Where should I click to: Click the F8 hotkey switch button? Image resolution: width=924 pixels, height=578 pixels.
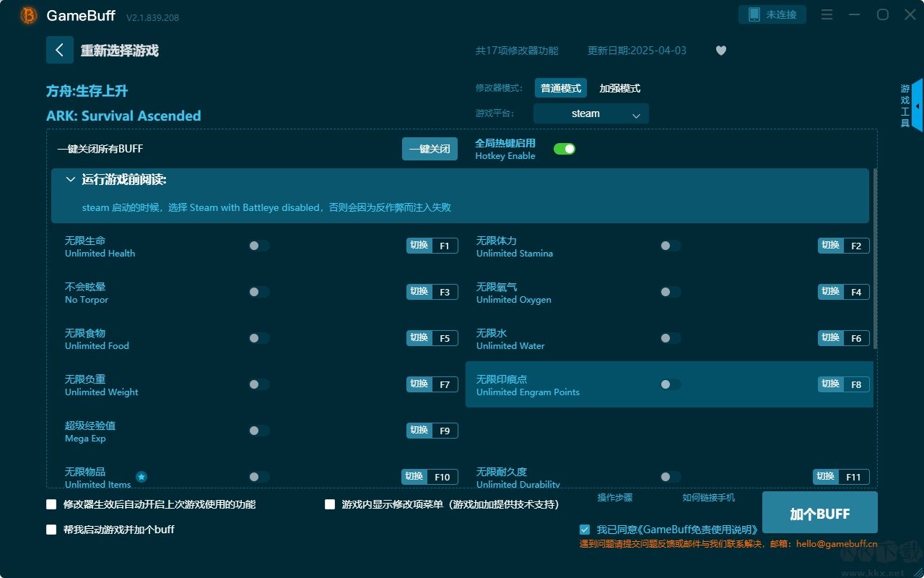tap(844, 384)
